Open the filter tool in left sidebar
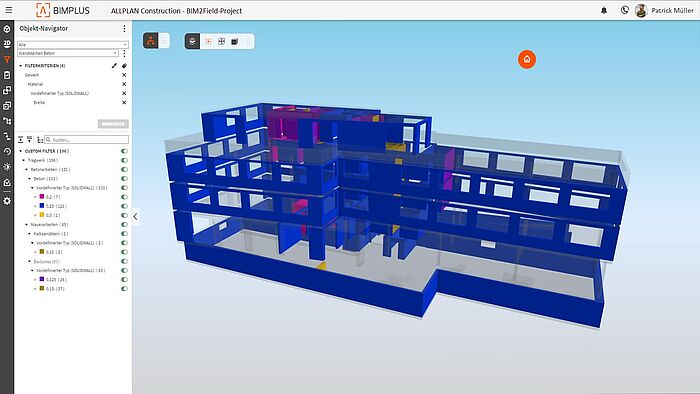 pos(7,59)
